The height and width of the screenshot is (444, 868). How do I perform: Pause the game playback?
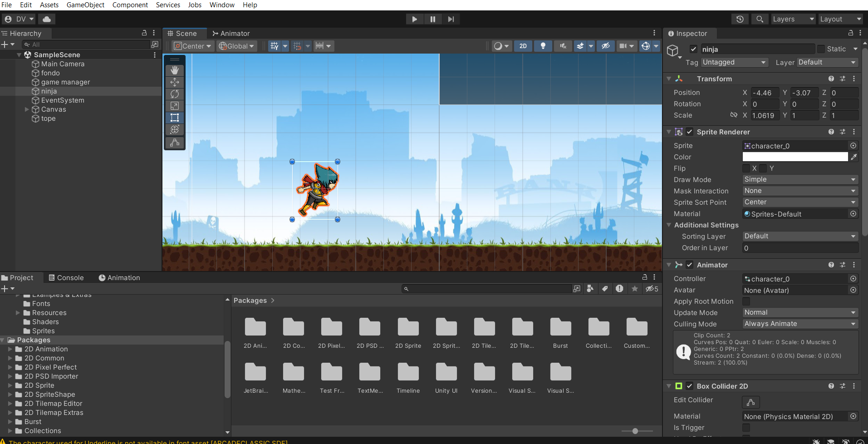[x=433, y=19]
